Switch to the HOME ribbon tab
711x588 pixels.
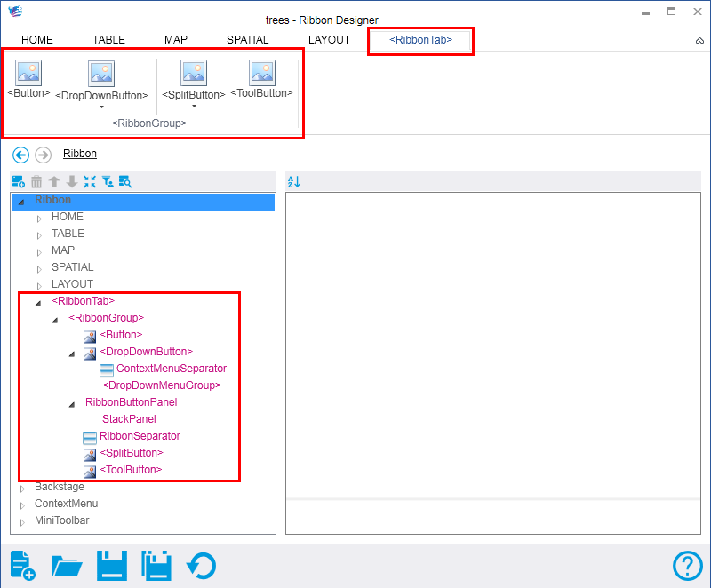click(37, 40)
